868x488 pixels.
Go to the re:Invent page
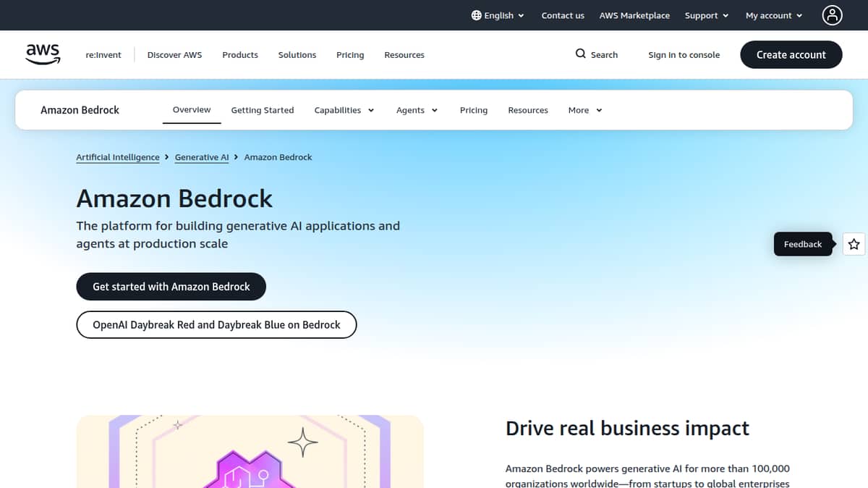pos(103,55)
